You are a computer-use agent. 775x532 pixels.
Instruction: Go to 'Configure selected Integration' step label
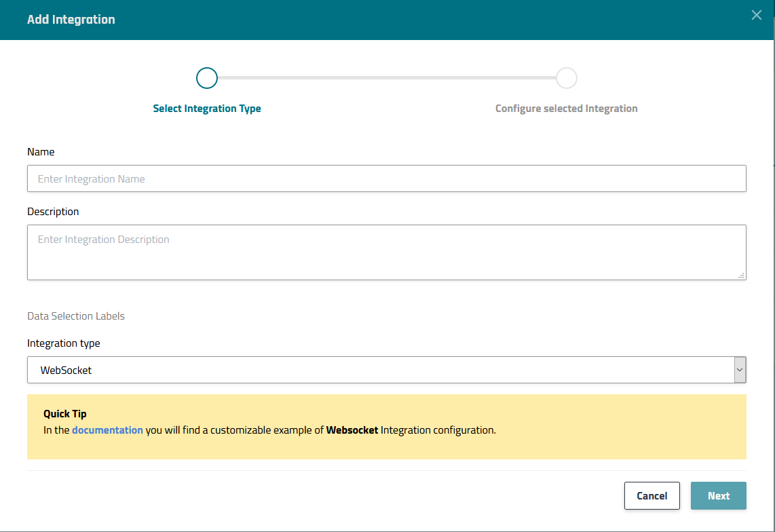pyautogui.click(x=566, y=109)
